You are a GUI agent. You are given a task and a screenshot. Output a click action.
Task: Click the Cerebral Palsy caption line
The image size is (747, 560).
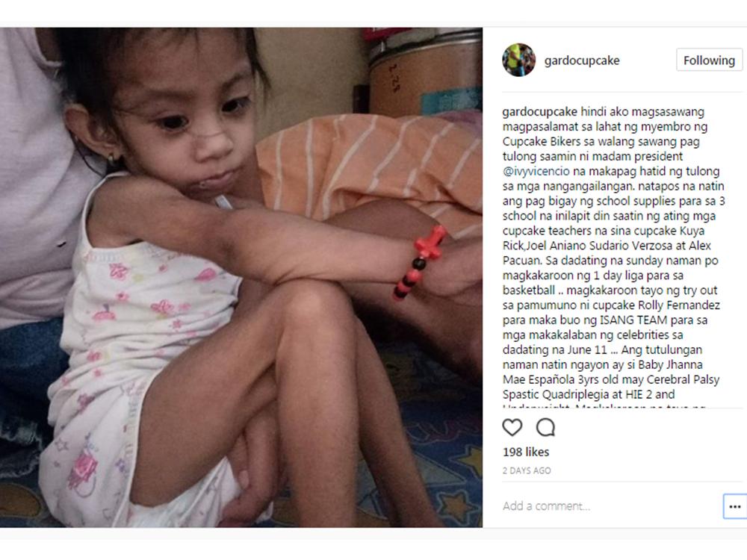point(611,379)
